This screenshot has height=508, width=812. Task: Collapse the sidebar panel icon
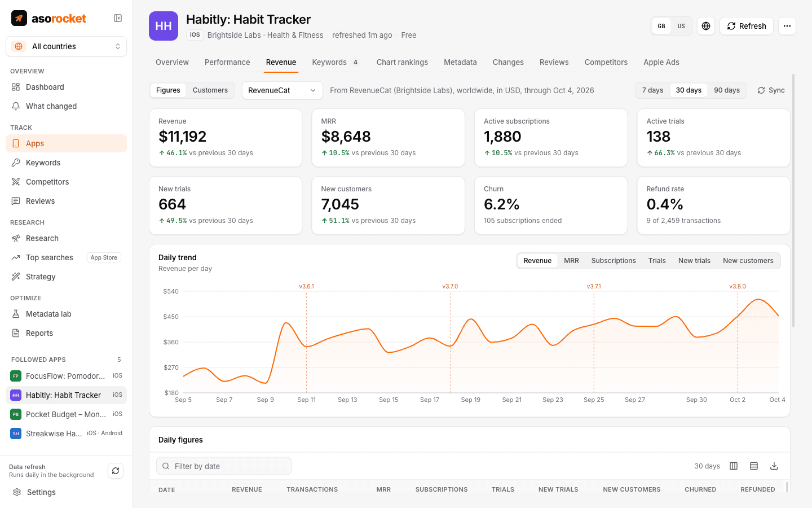coord(118,18)
